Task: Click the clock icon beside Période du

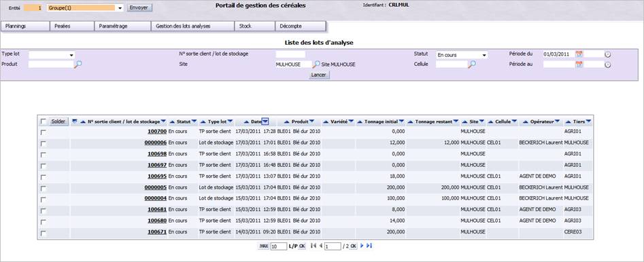Action: click(608, 54)
